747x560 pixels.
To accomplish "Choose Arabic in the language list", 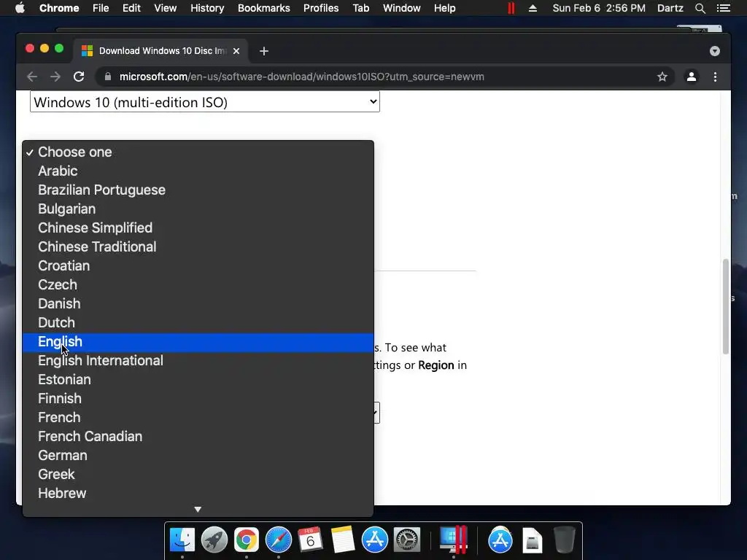I will [198, 171].
